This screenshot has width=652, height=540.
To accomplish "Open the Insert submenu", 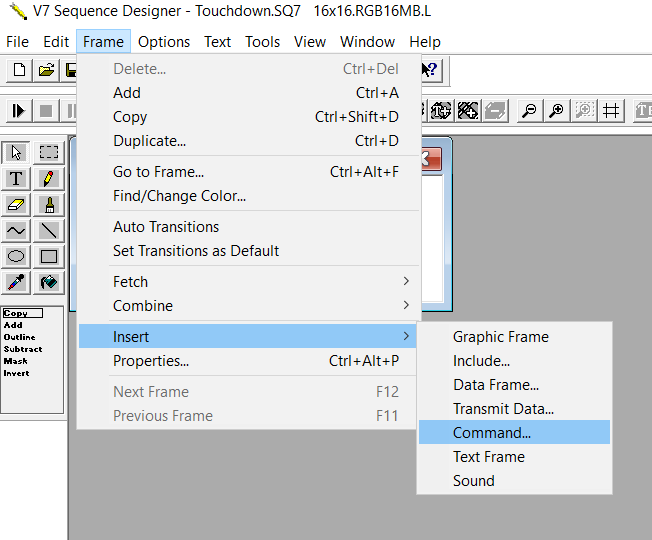I will (x=248, y=336).
